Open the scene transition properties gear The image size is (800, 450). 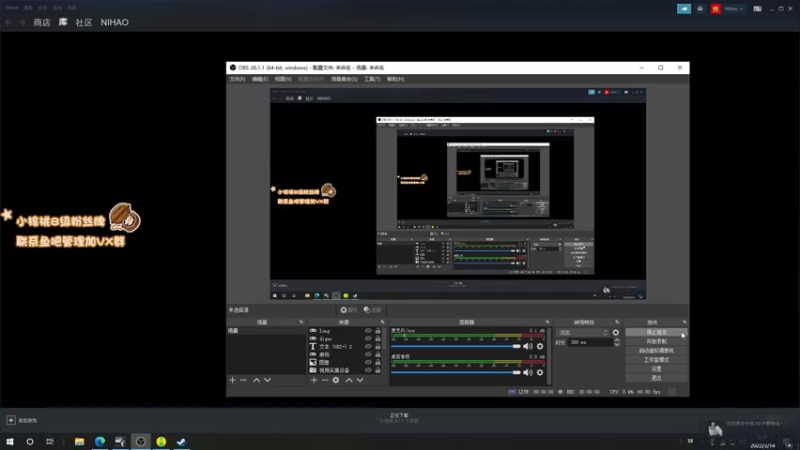pos(616,333)
